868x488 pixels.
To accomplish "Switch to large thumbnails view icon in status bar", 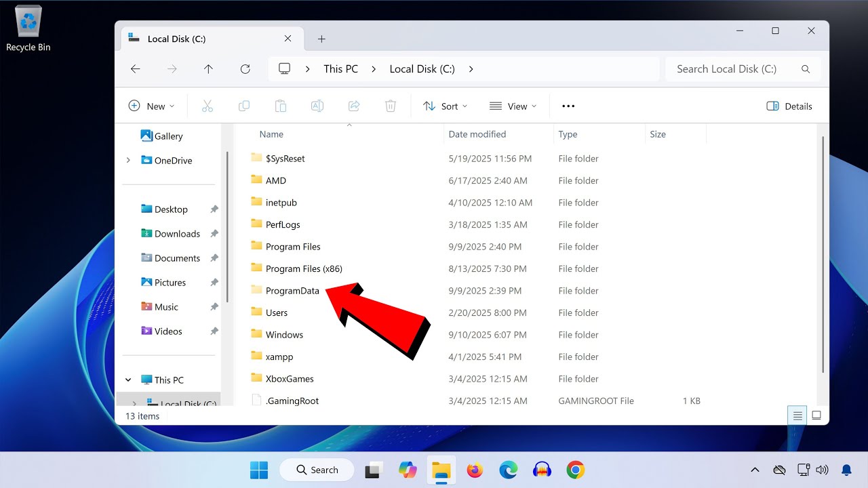I will (x=816, y=415).
